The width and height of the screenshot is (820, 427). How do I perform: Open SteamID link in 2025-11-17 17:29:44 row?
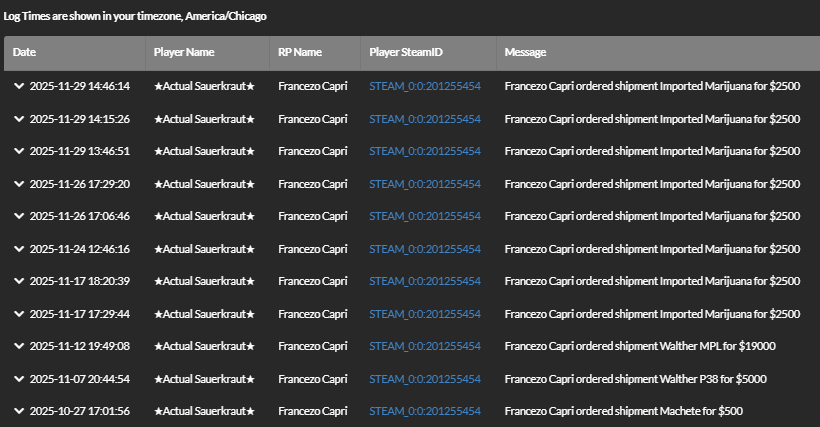(x=425, y=314)
